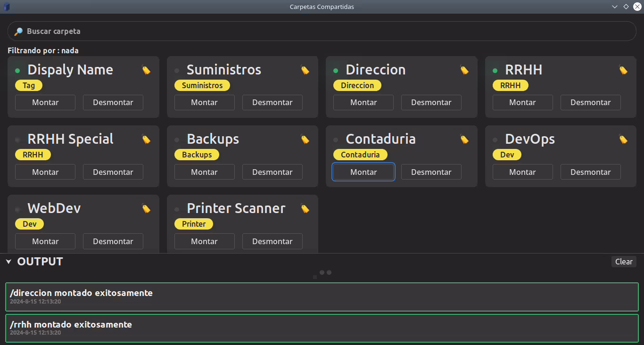Click the tag icon on the Suministros card

tap(305, 69)
